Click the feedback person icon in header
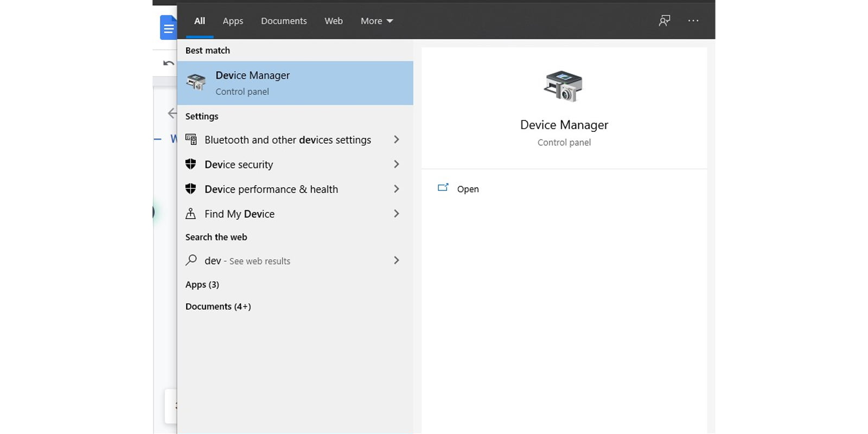The height and width of the screenshot is (434, 868). (x=665, y=21)
